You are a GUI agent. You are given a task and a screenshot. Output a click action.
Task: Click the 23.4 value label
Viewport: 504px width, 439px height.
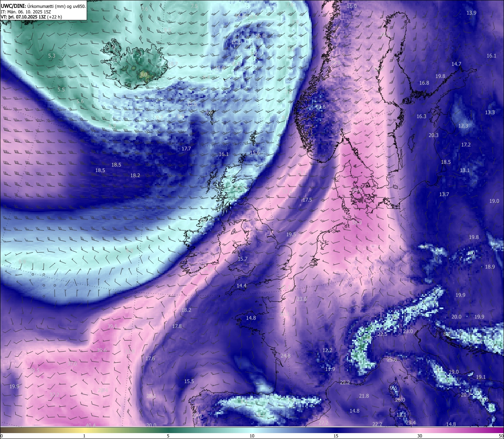pos(411,422)
